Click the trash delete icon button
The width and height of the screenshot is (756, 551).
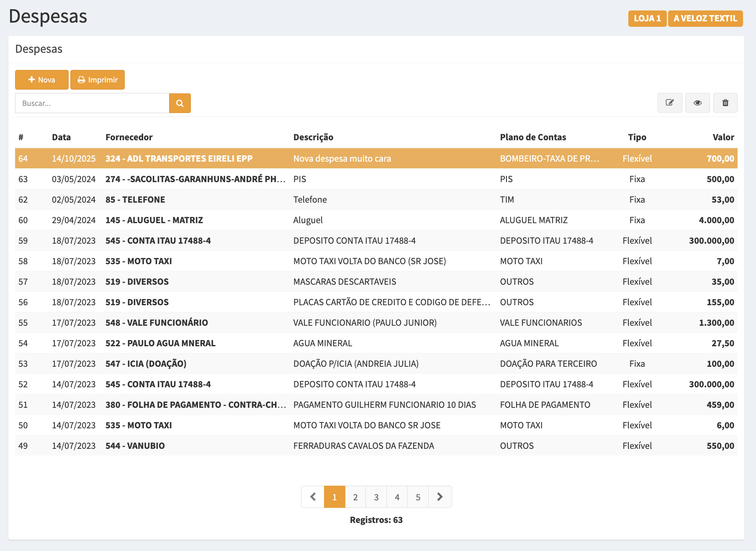(x=725, y=103)
